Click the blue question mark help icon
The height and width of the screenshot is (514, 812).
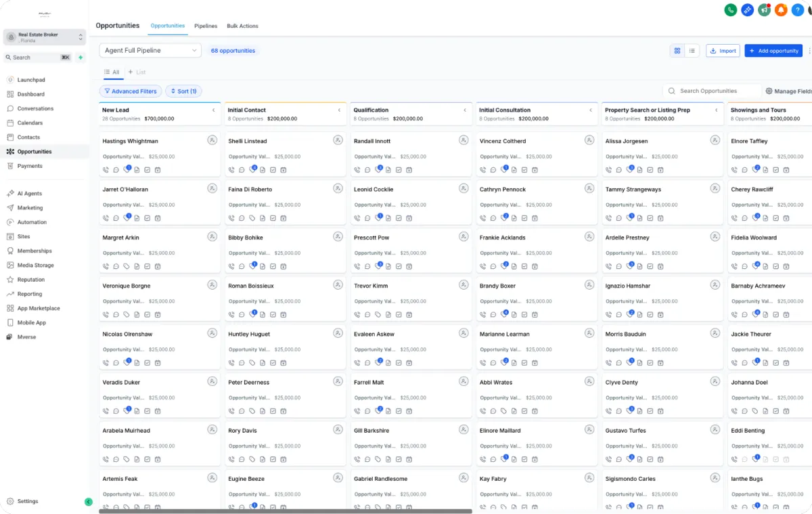798,9
